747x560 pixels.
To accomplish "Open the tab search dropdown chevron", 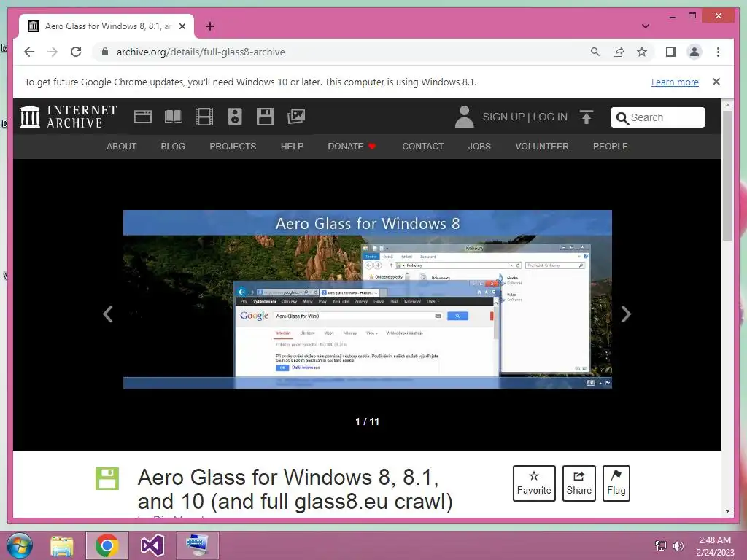I will pyautogui.click(x=646, y=26).
